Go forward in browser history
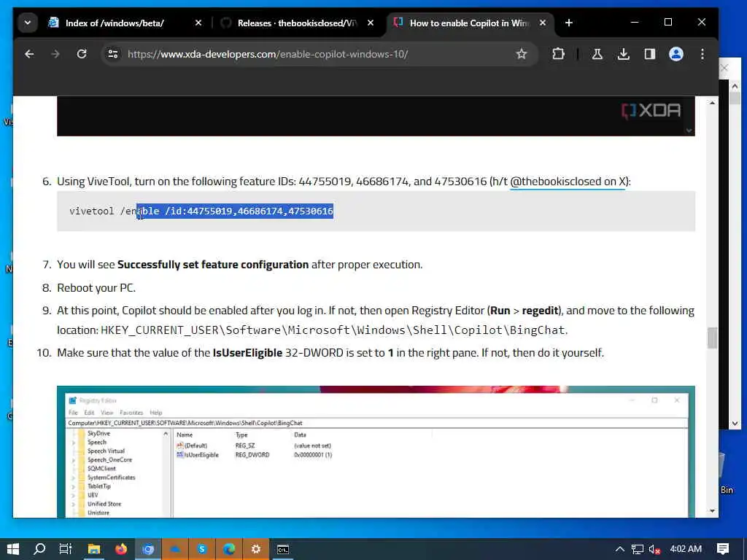Viewport: 747px width, 560px height. click(55, 54)
